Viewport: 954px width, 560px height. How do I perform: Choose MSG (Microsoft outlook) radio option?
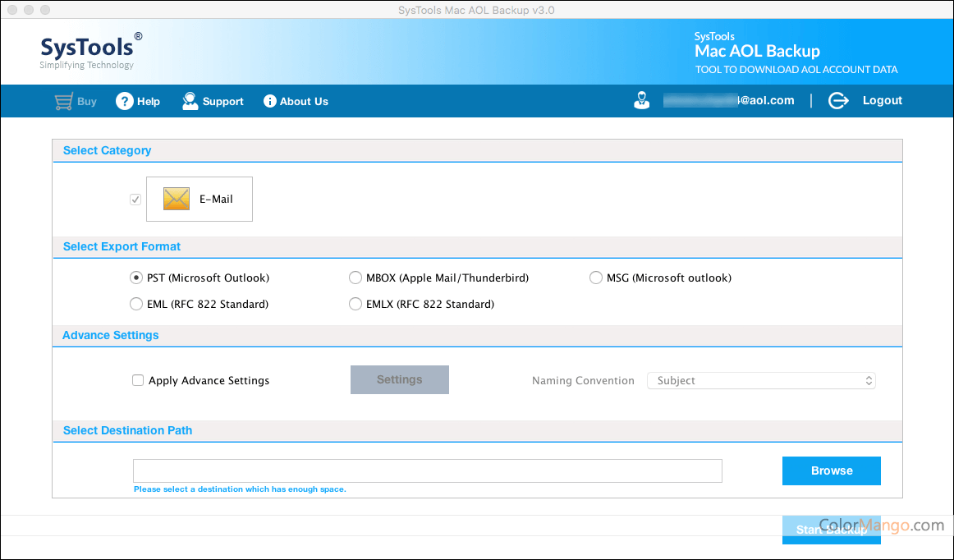(596, 278)
